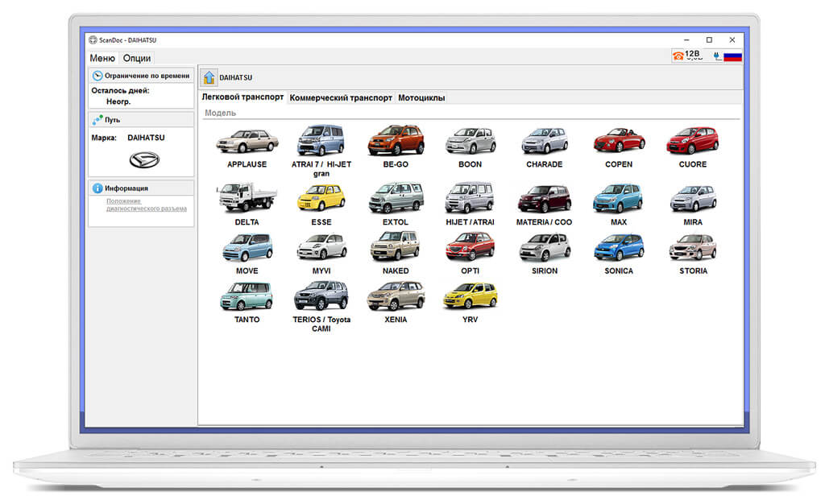
Task: Open the Меню menu
Action: coord(102,58)
